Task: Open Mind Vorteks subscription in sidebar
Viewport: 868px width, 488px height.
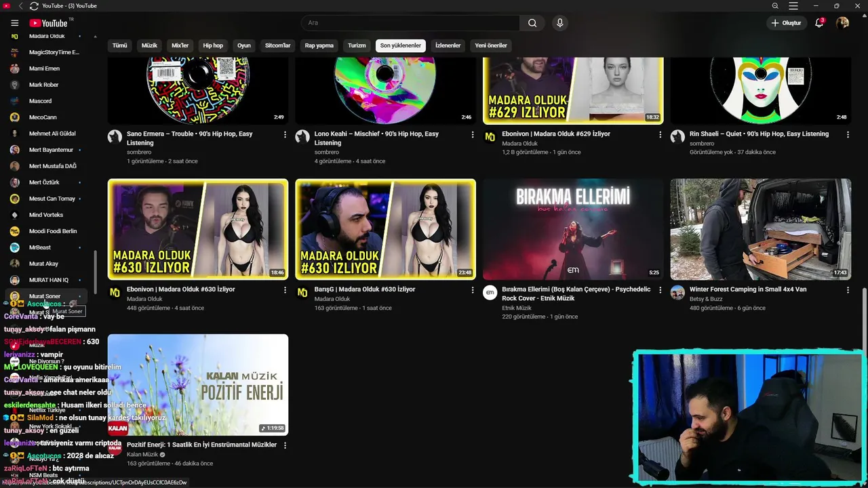Action: 47,215
